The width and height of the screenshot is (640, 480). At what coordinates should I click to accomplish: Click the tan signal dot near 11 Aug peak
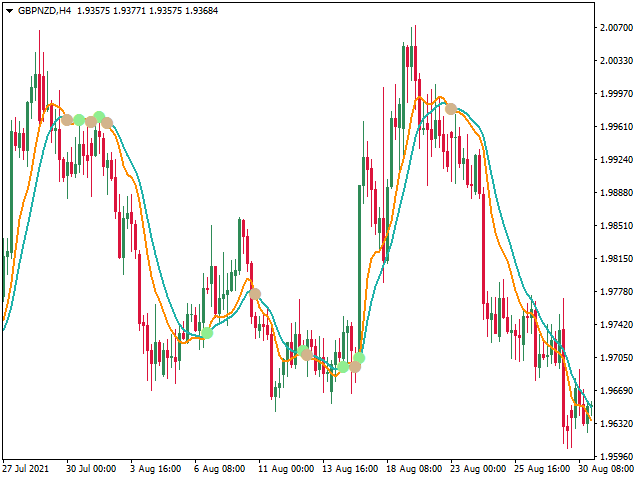point(255,294)
